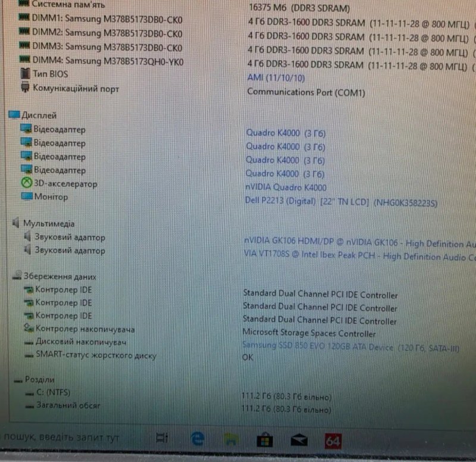
Task: Click the Дисковий накопичувач drive icon
Action: [x=29, y=342]
